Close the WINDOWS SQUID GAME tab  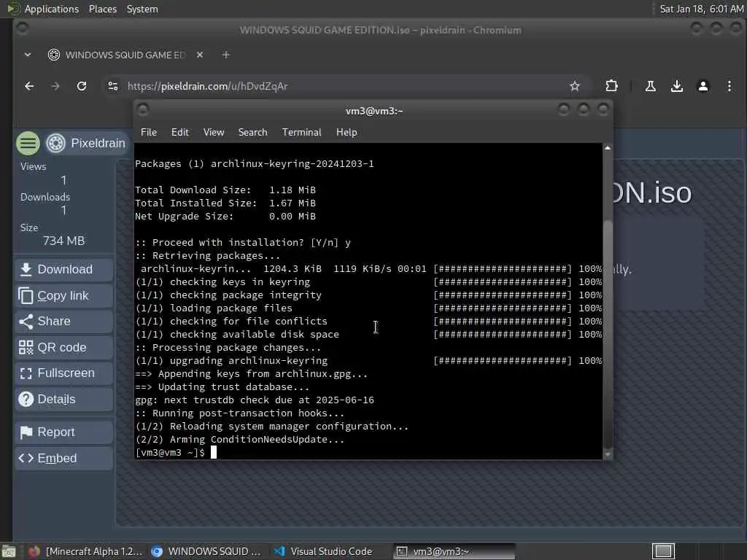tap(200, 55)
